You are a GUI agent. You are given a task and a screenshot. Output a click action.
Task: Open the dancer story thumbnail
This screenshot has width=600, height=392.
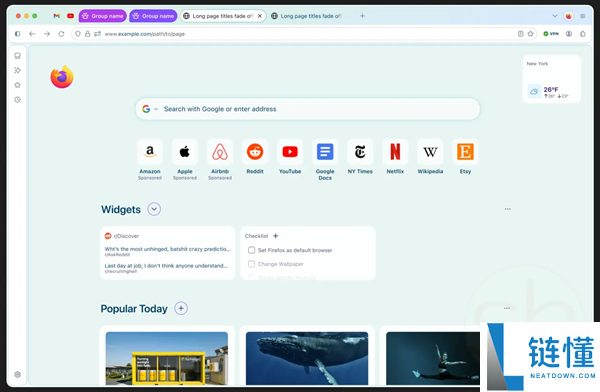(433, 358)
